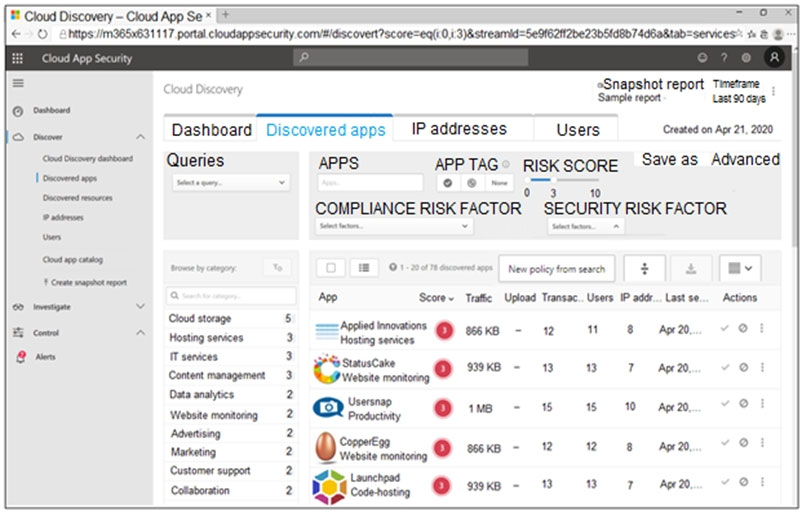Viewport: 802px width, 515px height.
Task: Switch to list view icon
Action: [x=364, y=268]
